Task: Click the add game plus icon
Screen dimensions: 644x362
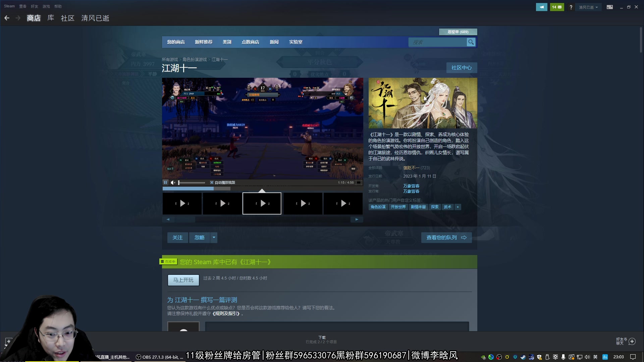Action: point(9,341)
